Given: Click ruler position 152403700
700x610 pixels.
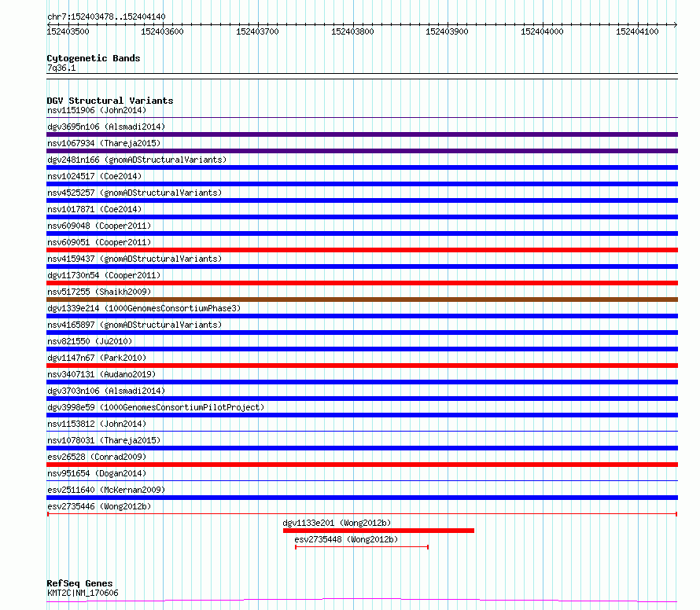Looking at the screenshot, I should click(258, 31).
